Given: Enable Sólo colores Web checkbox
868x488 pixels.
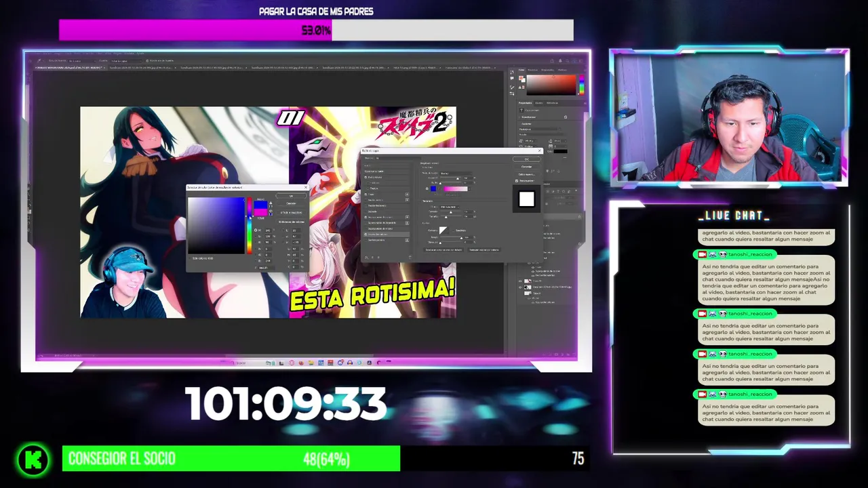Looking at the screenshot, I should [x=189, y=258].
